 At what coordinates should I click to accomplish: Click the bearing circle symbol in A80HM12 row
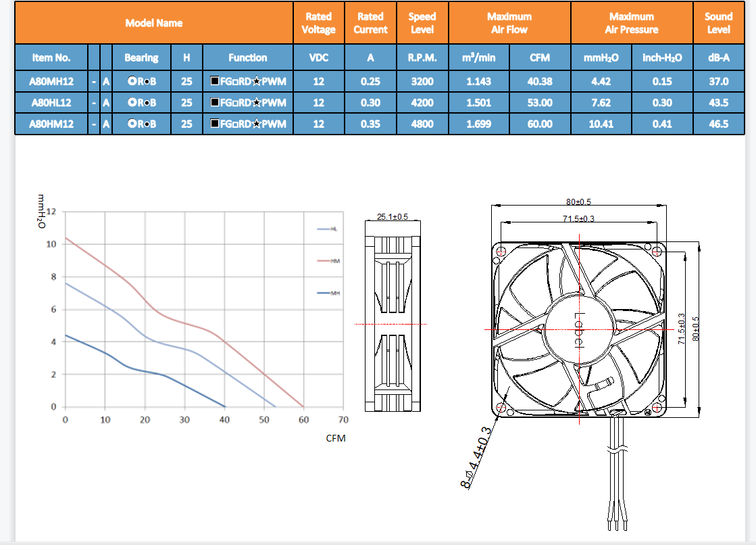tap(132, 124)
